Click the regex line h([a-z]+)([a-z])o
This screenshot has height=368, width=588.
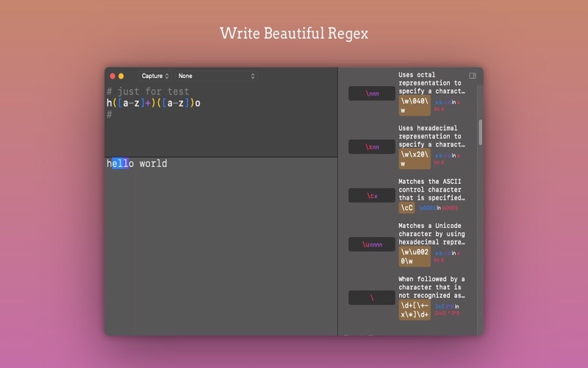[x=154, y=103]
